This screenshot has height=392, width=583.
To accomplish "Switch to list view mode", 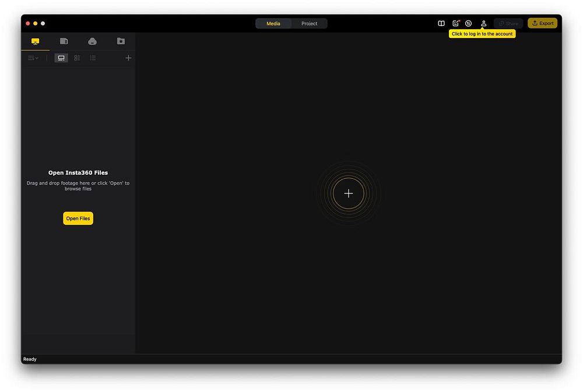I will click(93, 58).
